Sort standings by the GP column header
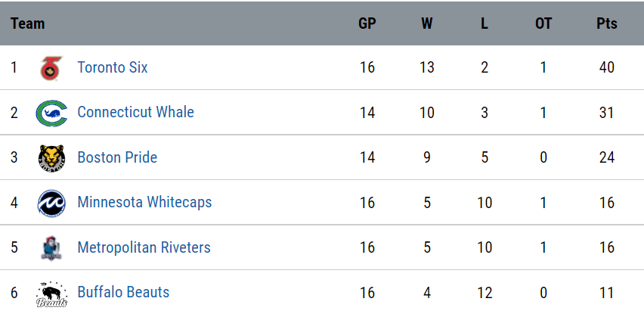The image size is (644, 314). tap(367, 24)
